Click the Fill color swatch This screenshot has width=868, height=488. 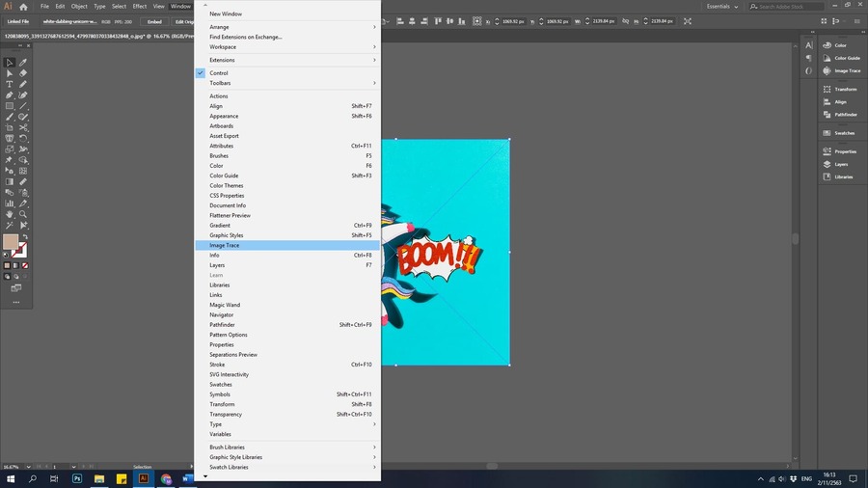(x=11, y=242)
